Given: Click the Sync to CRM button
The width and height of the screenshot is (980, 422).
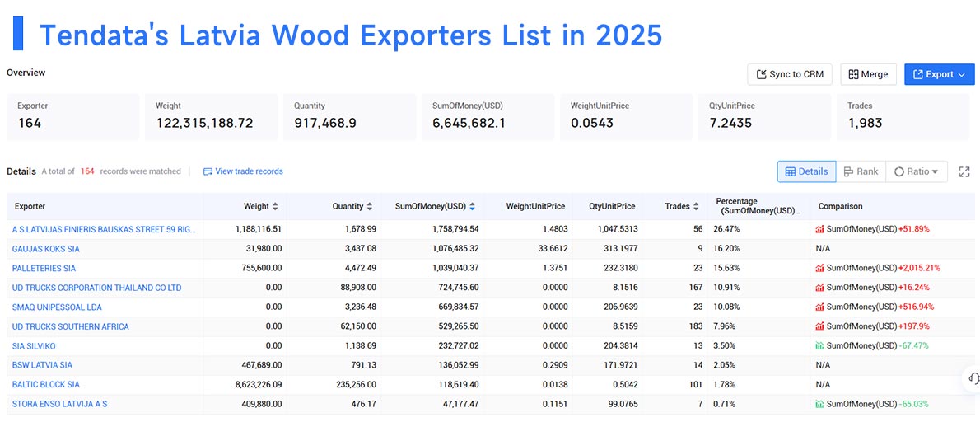Looking at the screenshot, I should pyautogui.click(x=790, y=74).
